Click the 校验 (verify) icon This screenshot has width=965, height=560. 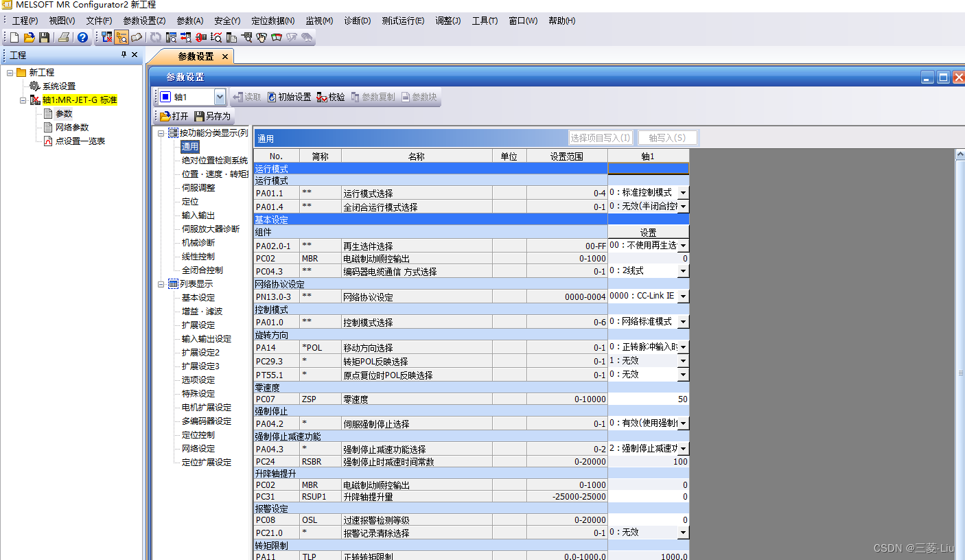330,96
